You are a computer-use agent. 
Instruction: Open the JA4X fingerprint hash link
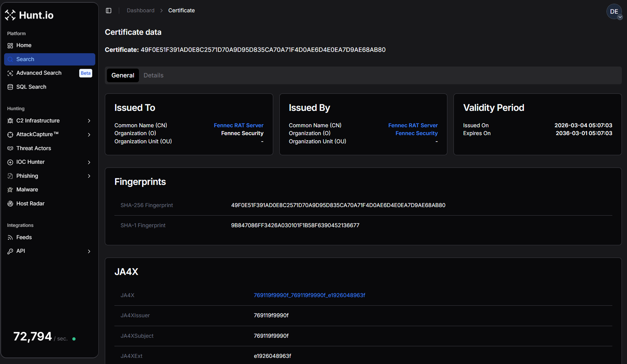[x=309, y=295]
